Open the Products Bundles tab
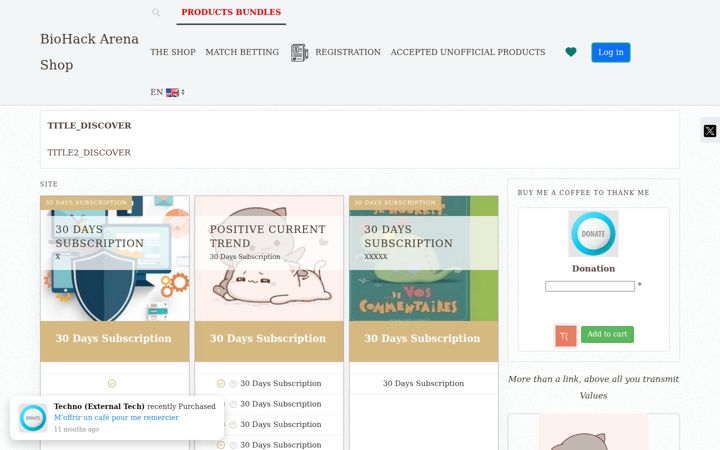720x450 pixels. click(x=231, y=12)
